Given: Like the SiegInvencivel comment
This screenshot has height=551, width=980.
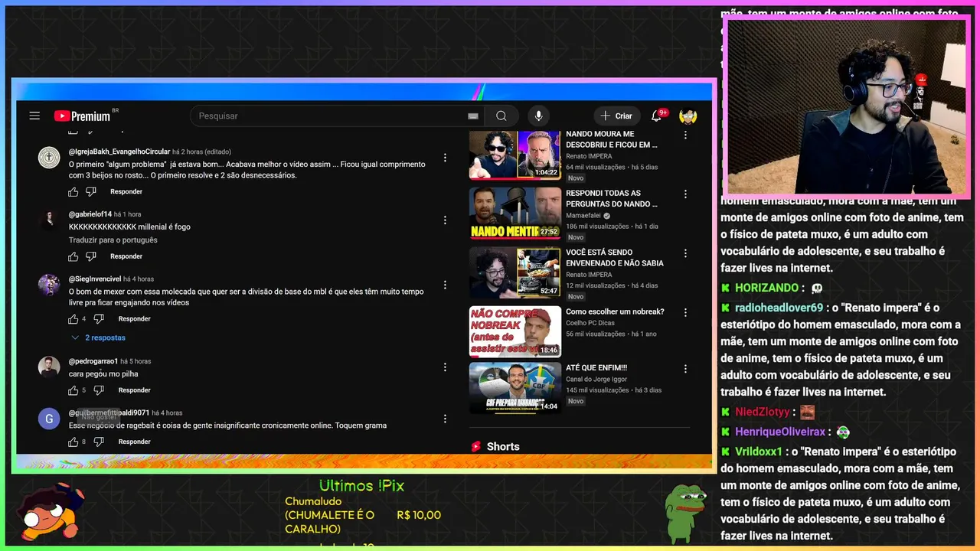Looking at the screenshot, I should pos(73,319).
